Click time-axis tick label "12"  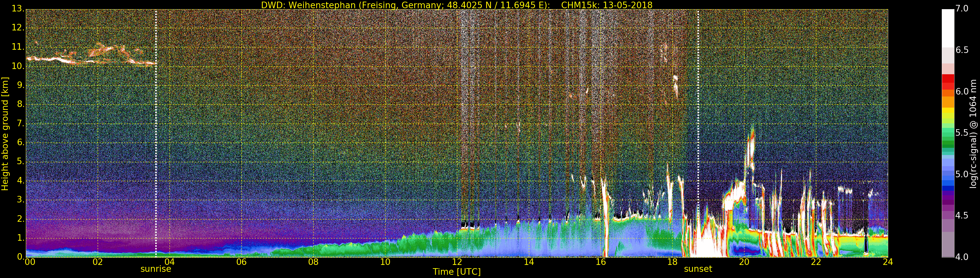(x=457, y=262)
